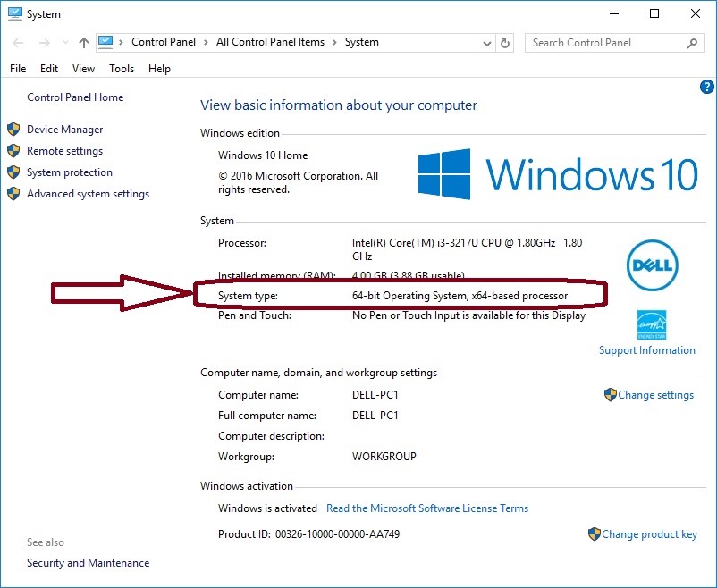This screenshot has height=588, width=717.
Task: Open Remote settings link
Action: (x=65, y=151)
